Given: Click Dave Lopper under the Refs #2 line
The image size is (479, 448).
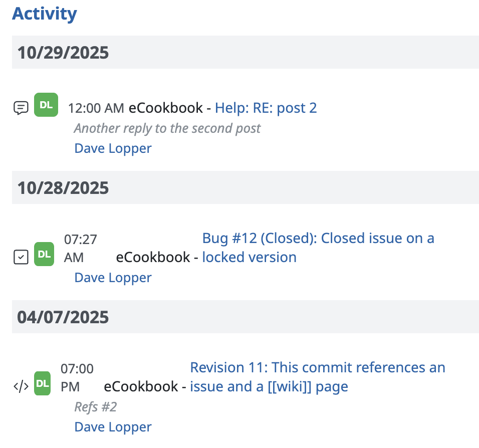Looking at the screenshot, I should [113, 427].
